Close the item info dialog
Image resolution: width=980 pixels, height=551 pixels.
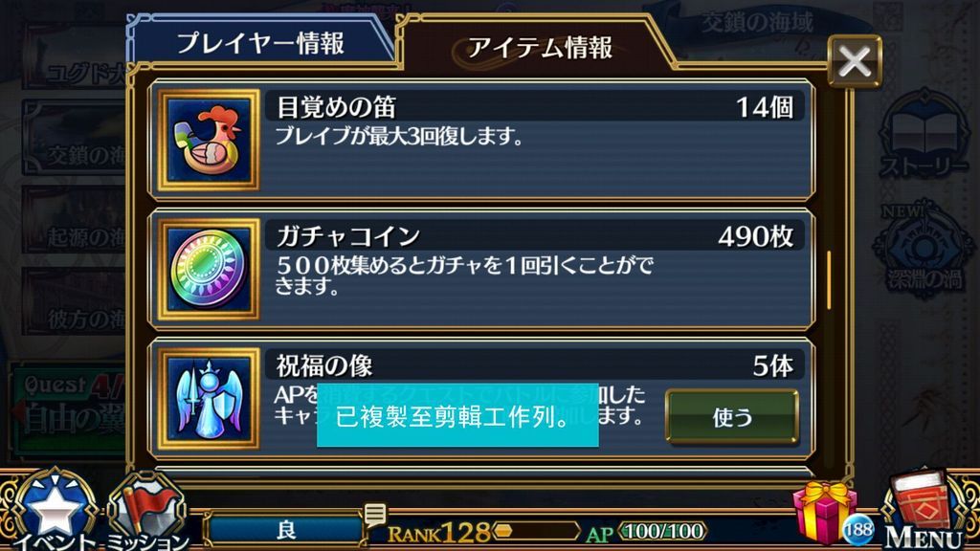855,61
